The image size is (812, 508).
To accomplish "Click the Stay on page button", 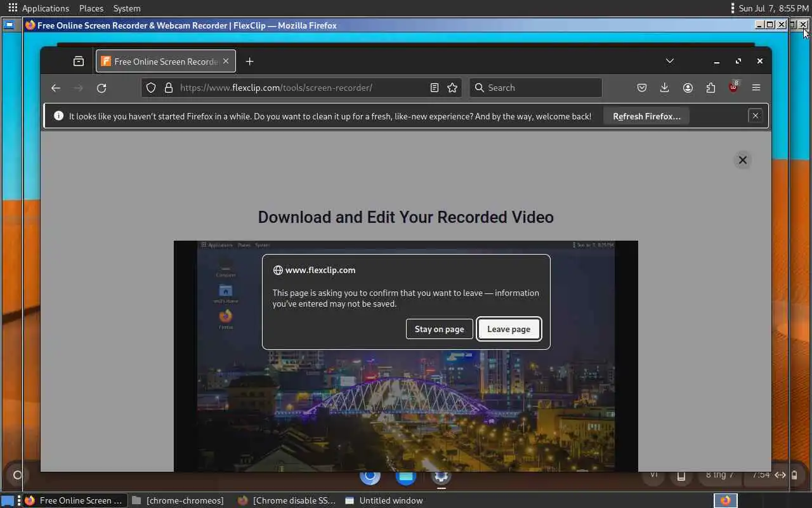I will 439,329.
